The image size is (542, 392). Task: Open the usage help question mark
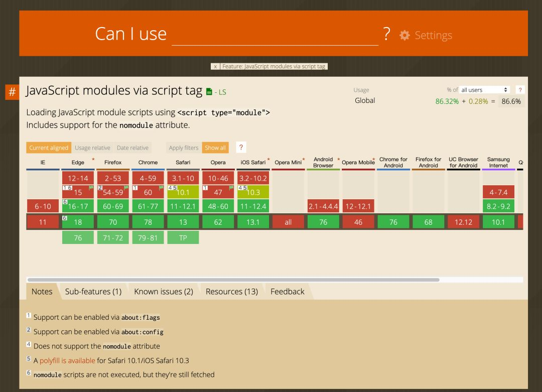pos(520,90)
